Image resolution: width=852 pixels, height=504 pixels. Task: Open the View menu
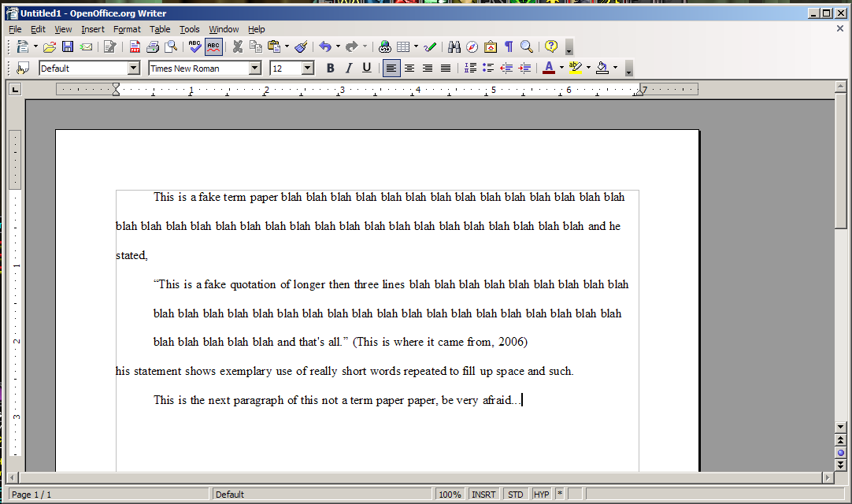click(63, 29)
